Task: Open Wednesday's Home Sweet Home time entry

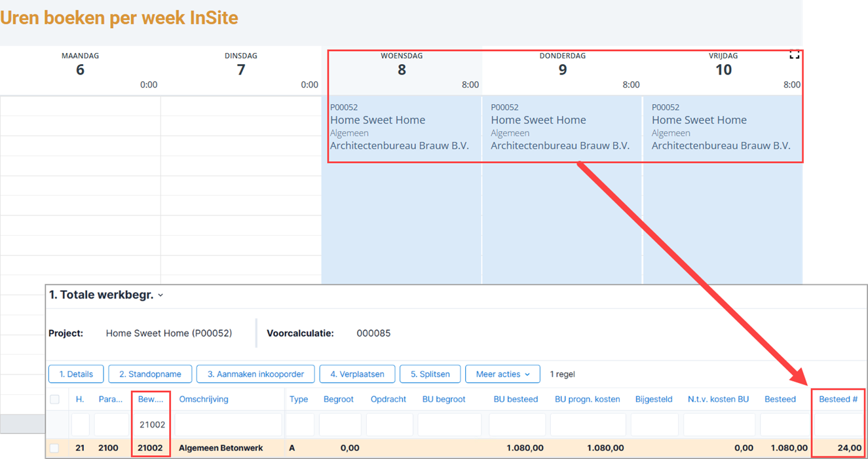Action: pyautogui.click(x=401, y=127)
